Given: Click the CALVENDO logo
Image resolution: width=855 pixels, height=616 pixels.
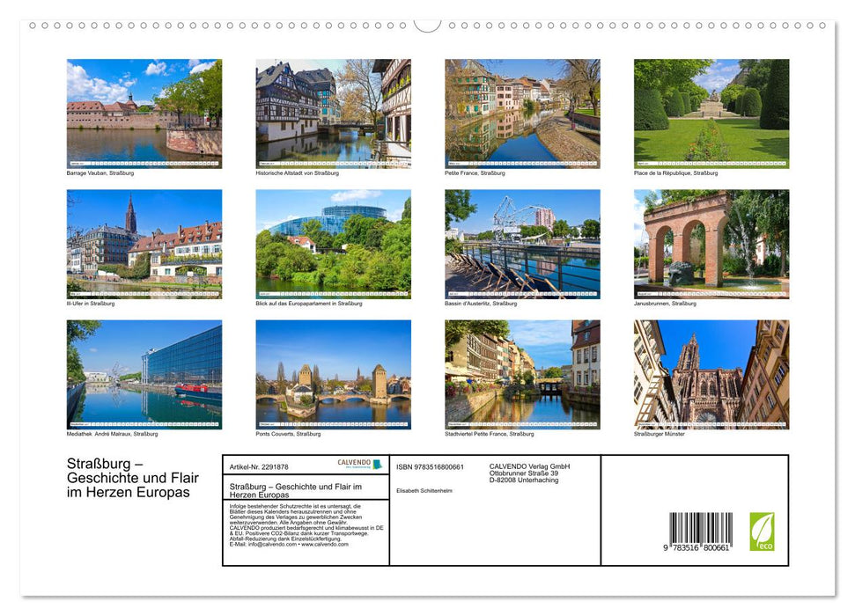Looking at the screenshot, I should click(359, 464).
